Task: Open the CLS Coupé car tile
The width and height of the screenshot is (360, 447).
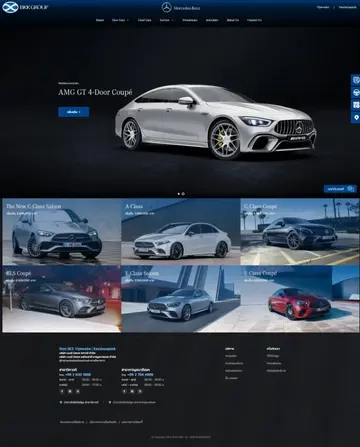Action: [61, 299]
